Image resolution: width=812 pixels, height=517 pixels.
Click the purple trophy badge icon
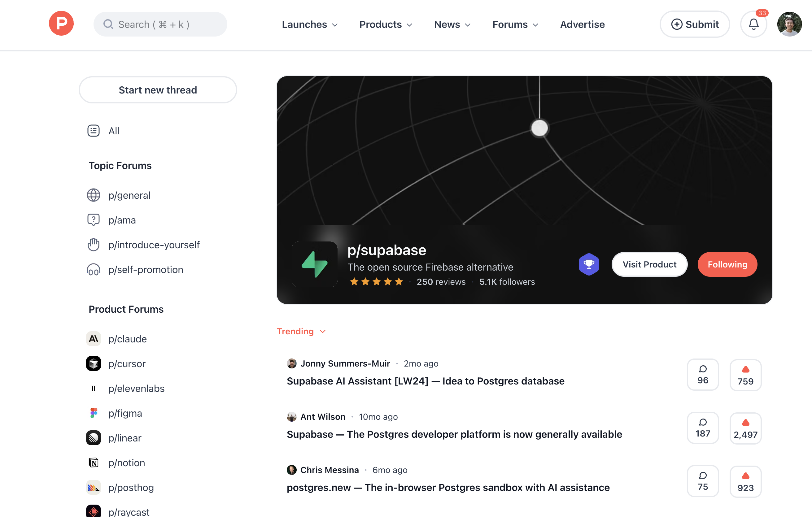pos(588,264)
